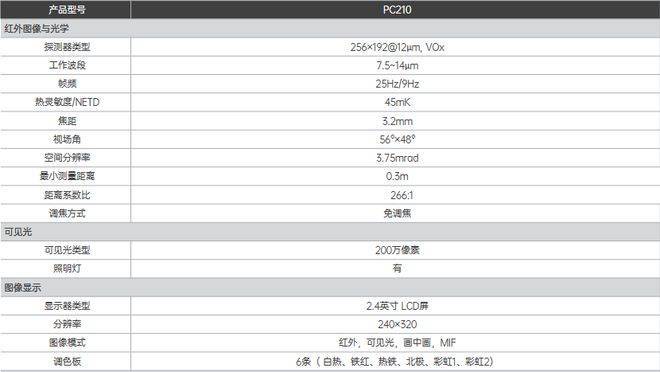
Task: Select the 45mK sensitivity value
Action: [397, 102]
